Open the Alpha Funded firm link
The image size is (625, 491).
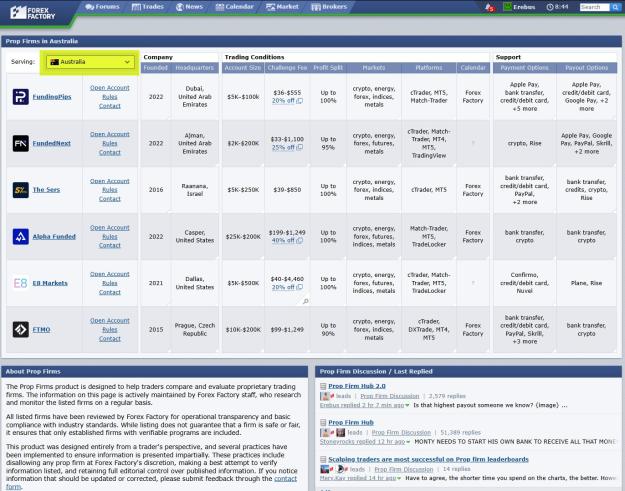pos(54,237)
